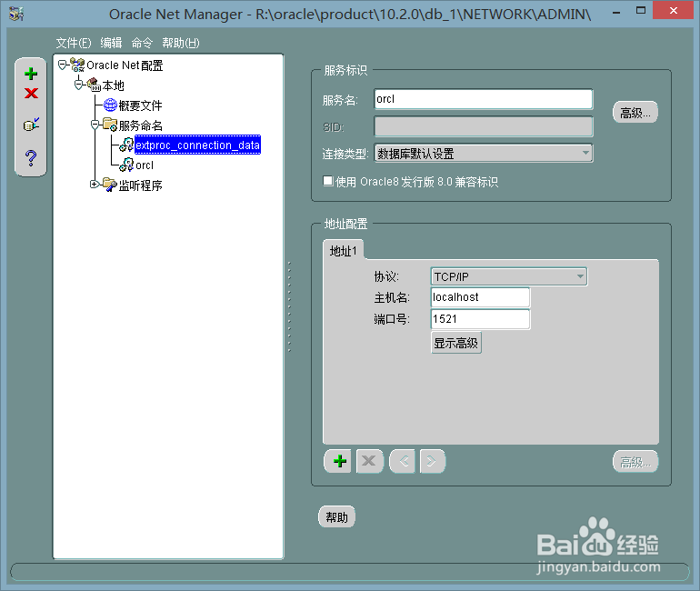Click the disabled 高级... button in 地址配置
This screenshot has width=700, height=591.
[x=635, y=462]
